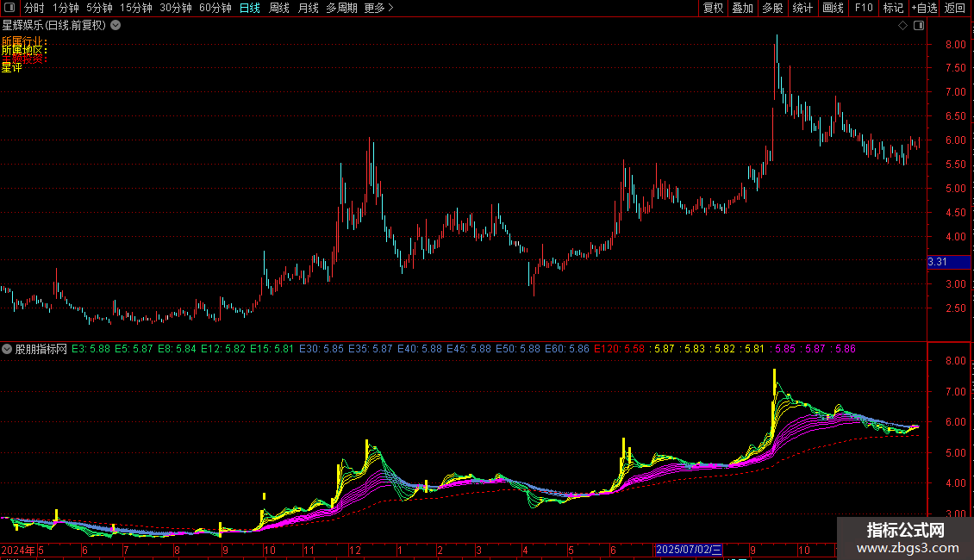Click the E15: 5.81 indicator value
This screenshot has width=974, height=560.
click(272, 349)
